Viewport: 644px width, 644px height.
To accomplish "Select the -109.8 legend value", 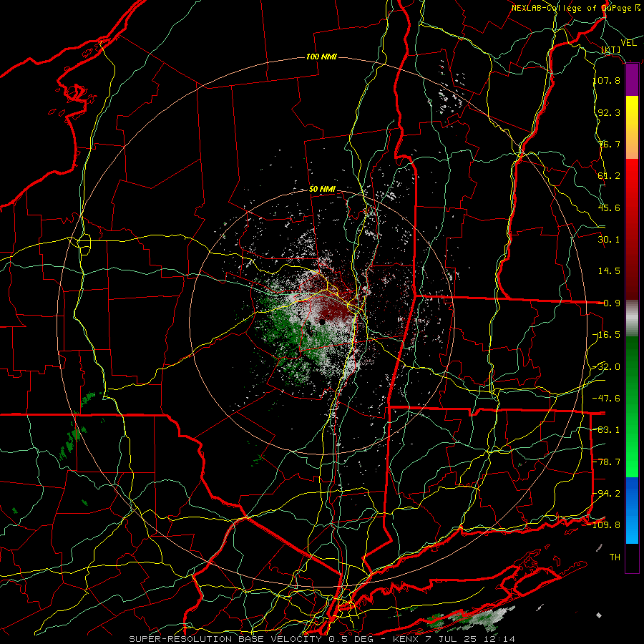I will point(604,525).
